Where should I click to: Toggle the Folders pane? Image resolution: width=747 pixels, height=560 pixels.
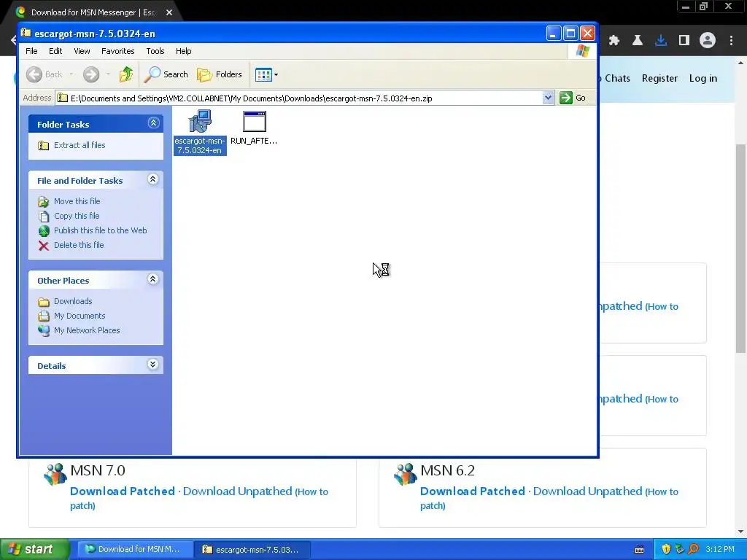220,74
